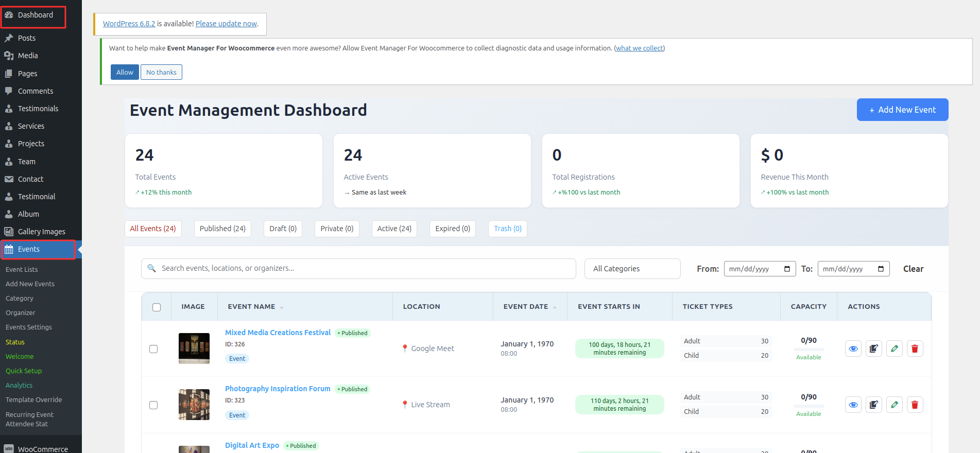Open the From date calendar picker icon
The image size is (980, 453).
787,269
